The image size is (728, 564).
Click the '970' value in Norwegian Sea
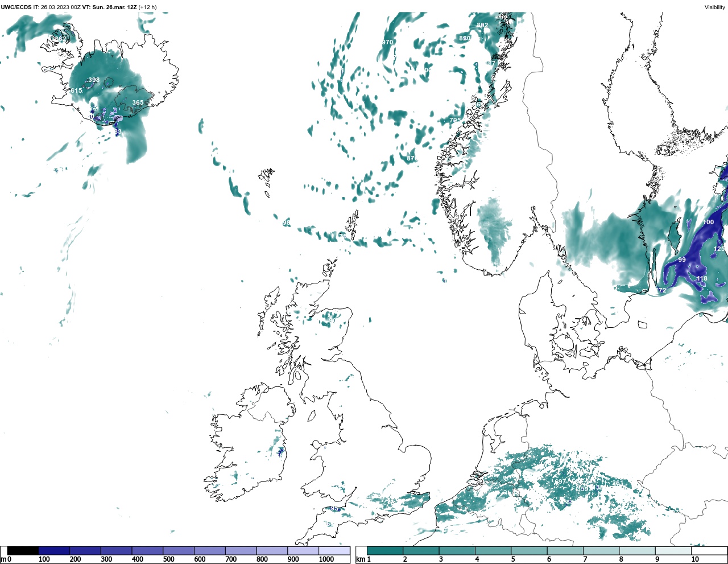pos(387,43)
